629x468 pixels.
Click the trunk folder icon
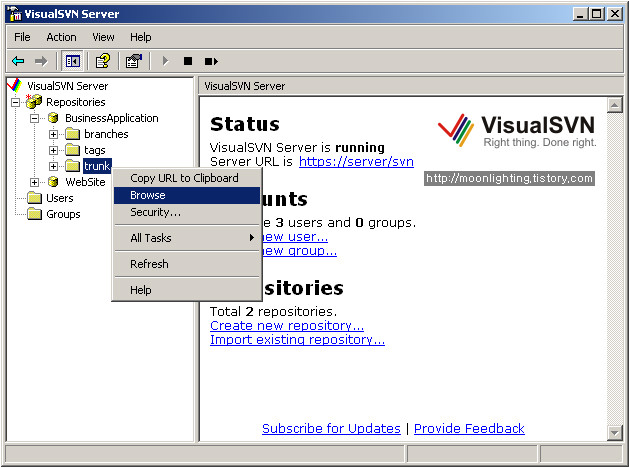[x=73, y=166]
